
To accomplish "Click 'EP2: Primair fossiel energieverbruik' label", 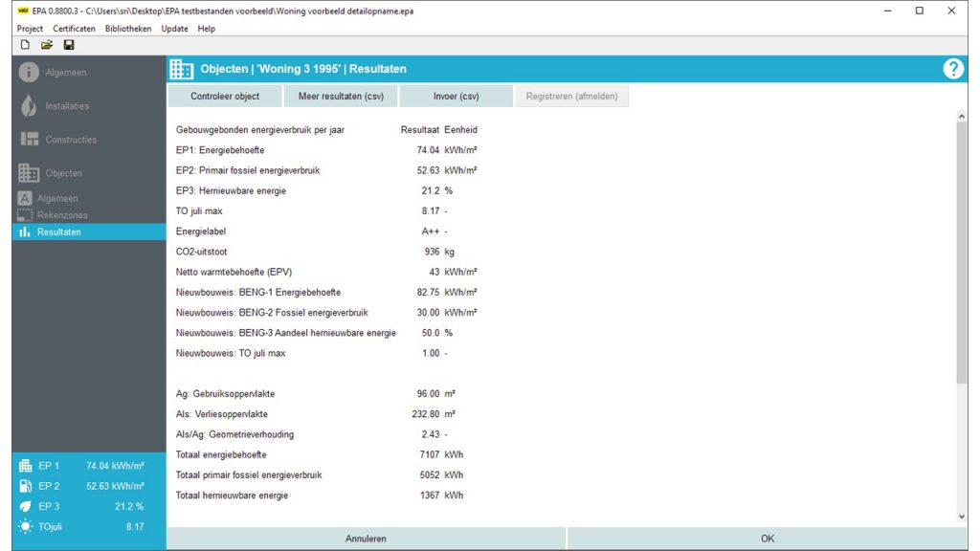I will pyautogui.click(x=248, y=170).
